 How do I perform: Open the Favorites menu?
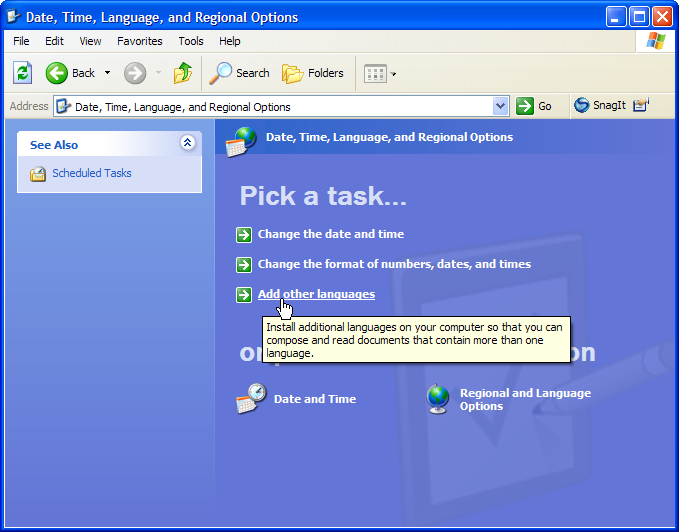139,41
